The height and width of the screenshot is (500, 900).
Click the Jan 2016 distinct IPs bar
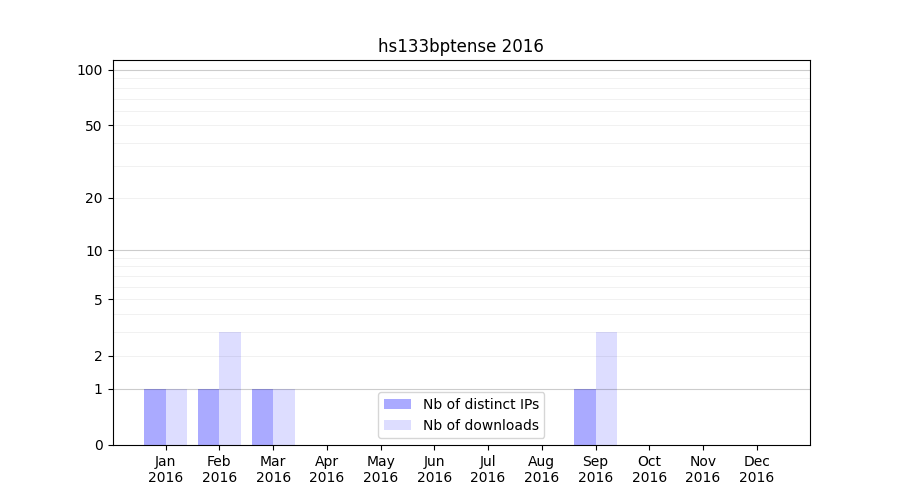155,417
